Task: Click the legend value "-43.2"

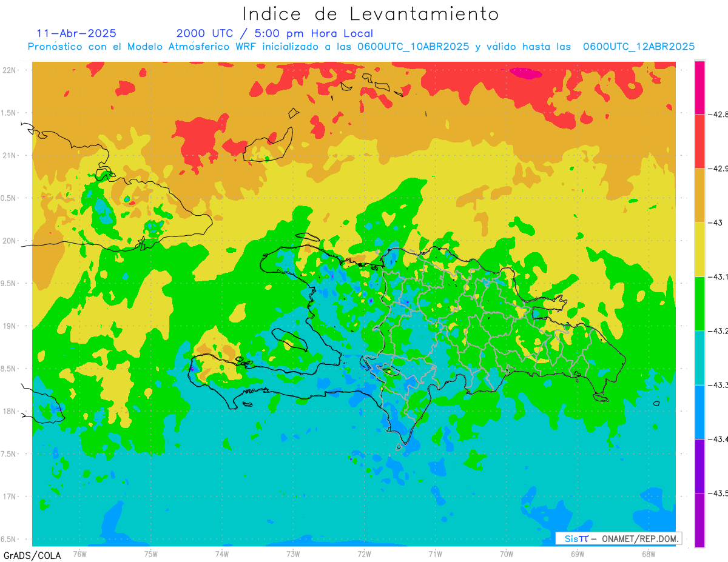Action: pos(718,330)
